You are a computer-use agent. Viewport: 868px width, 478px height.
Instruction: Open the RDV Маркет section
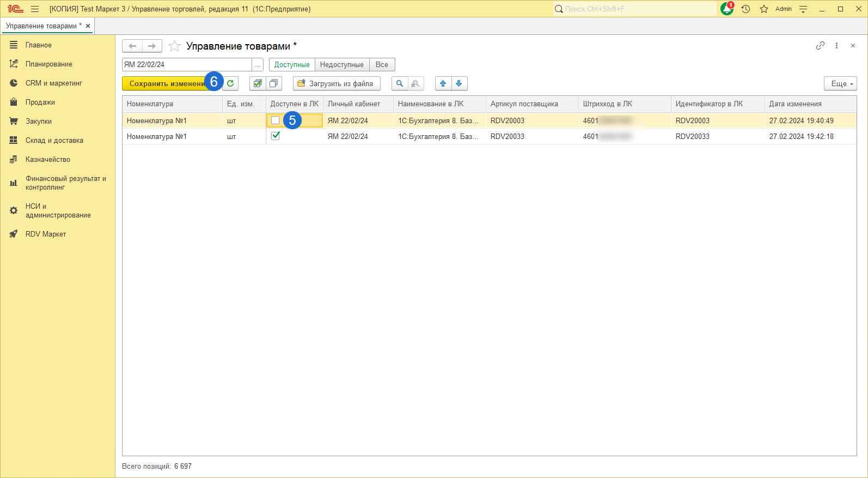[46, 234]
